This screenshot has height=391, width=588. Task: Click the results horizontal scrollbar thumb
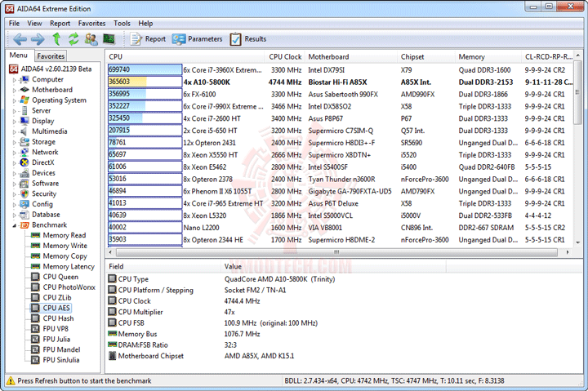click(336, 252)
